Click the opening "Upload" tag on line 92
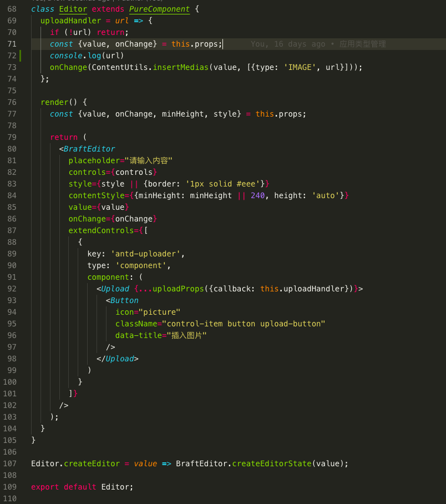This screenshot has width=446, height=504. [x=115, y=289]
